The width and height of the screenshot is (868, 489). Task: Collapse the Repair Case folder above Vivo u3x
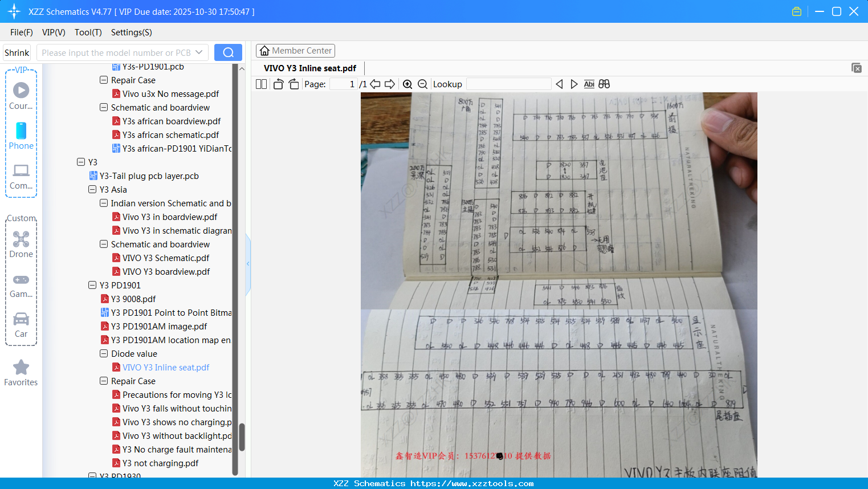tap(104, 80)
